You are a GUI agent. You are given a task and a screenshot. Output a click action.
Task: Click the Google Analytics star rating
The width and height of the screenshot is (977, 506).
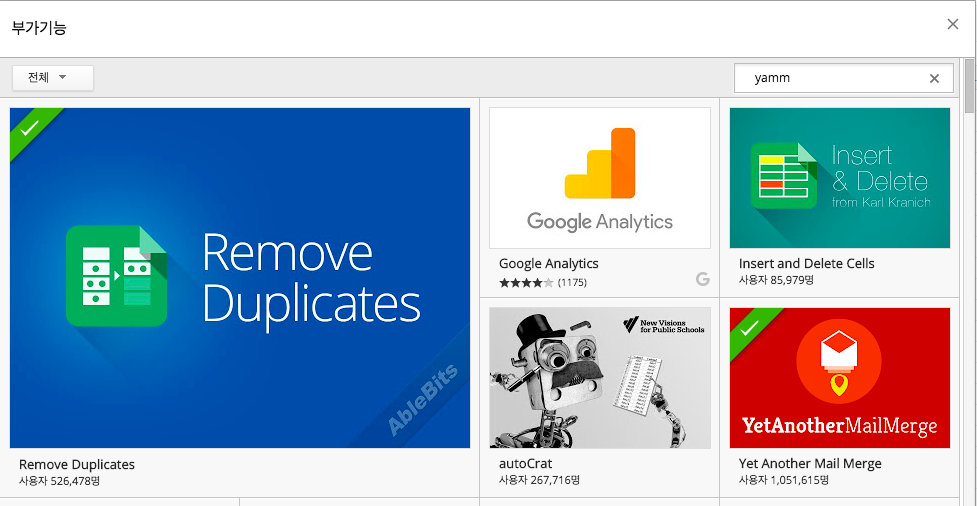(526, 283)
